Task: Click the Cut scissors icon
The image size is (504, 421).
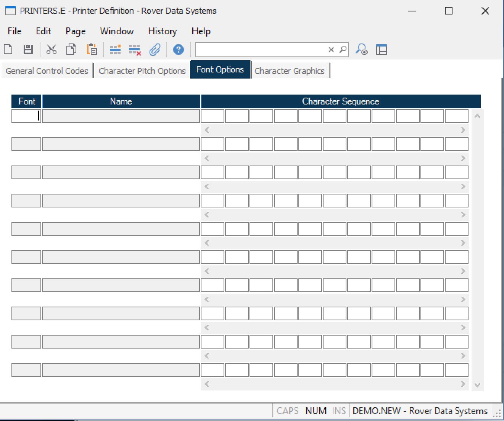Action: [52, 50]
